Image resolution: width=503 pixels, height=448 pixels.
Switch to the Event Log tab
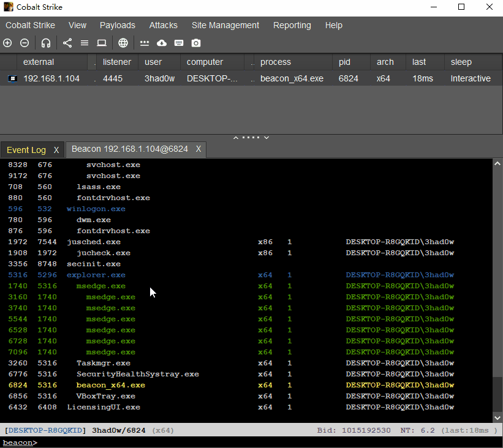tap(26, 150)
